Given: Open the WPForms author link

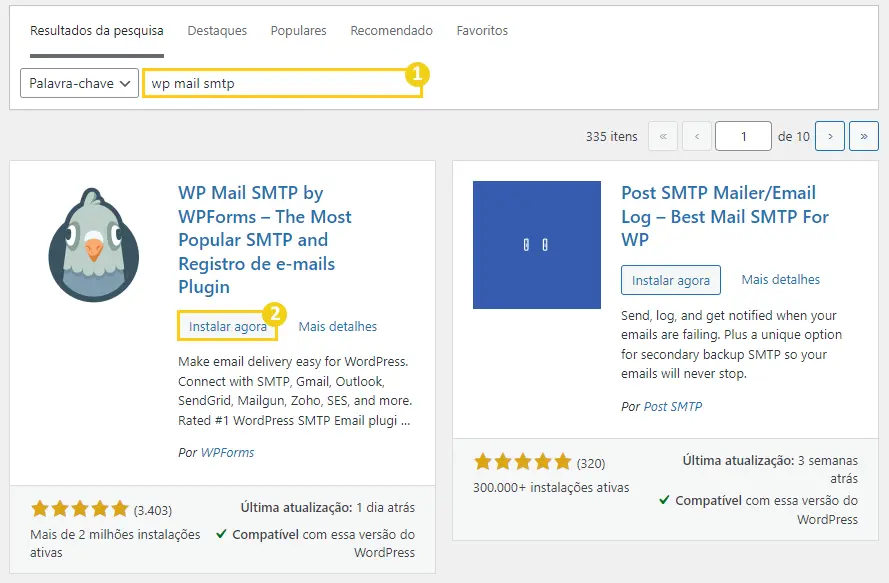Looking at the screenshot, I should click(x=228, y=453).
